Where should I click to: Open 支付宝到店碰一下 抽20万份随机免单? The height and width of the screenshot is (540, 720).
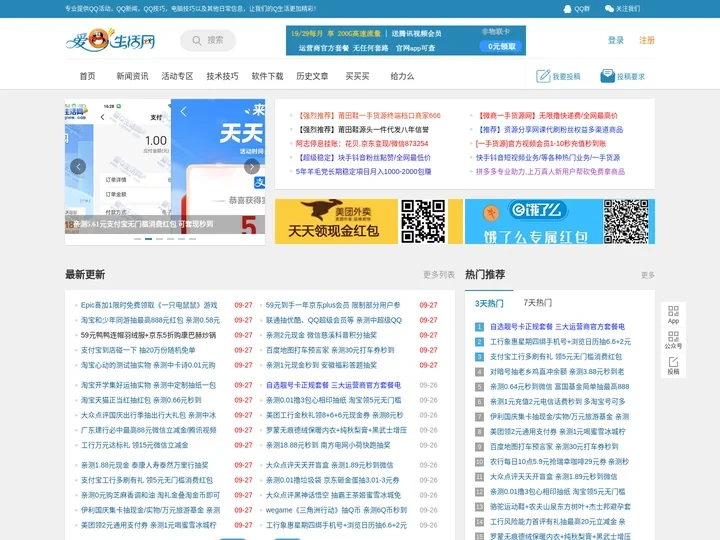click(138, 350)
